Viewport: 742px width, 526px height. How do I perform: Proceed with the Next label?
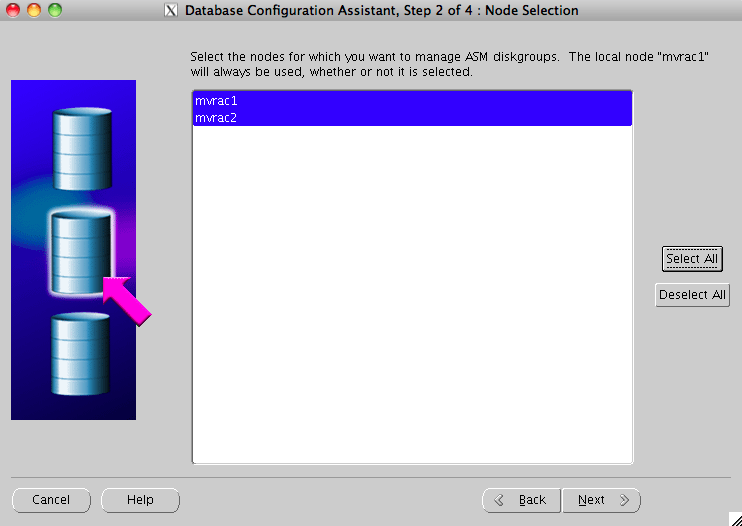(x=591, y=500)
